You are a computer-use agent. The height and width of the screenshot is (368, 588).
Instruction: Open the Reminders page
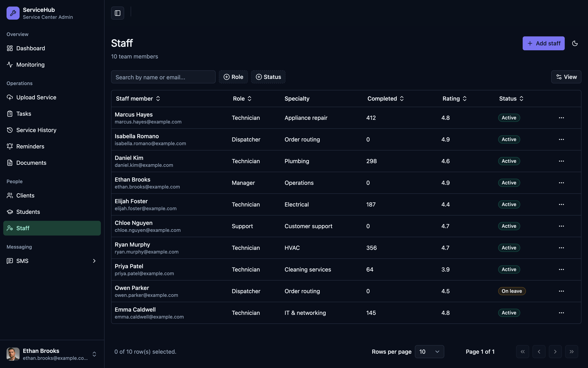(52, 146)
